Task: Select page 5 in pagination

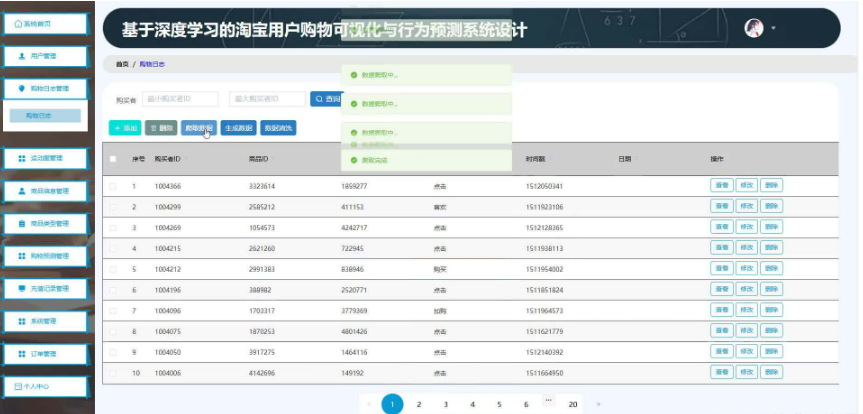Action: coord(499,405)
